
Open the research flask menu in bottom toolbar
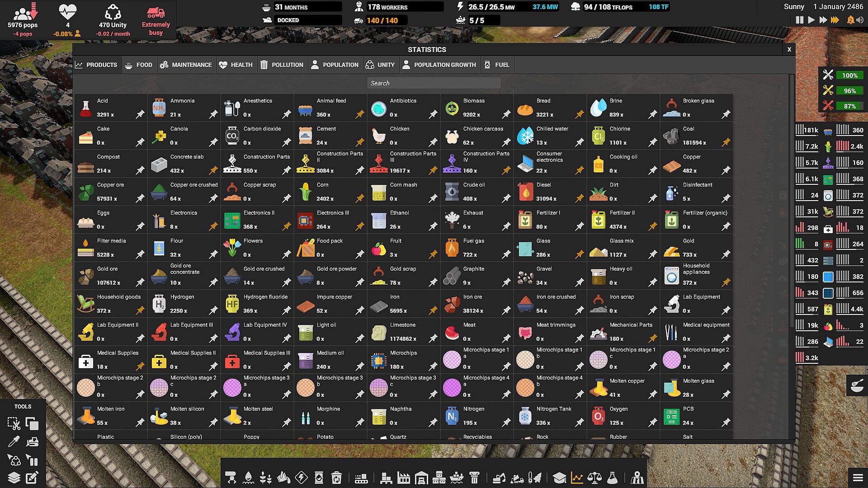pyautogui.click(x=612, y=478)
